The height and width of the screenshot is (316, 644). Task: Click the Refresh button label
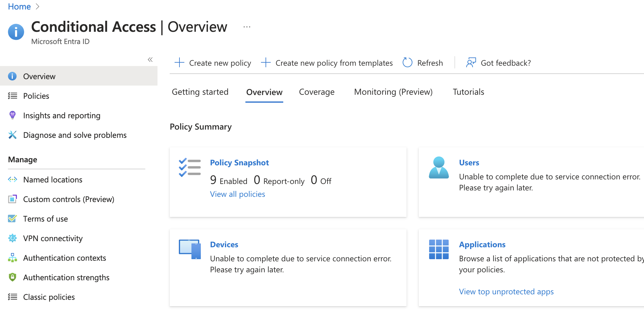pyautogui.click(x=430, y=63)
